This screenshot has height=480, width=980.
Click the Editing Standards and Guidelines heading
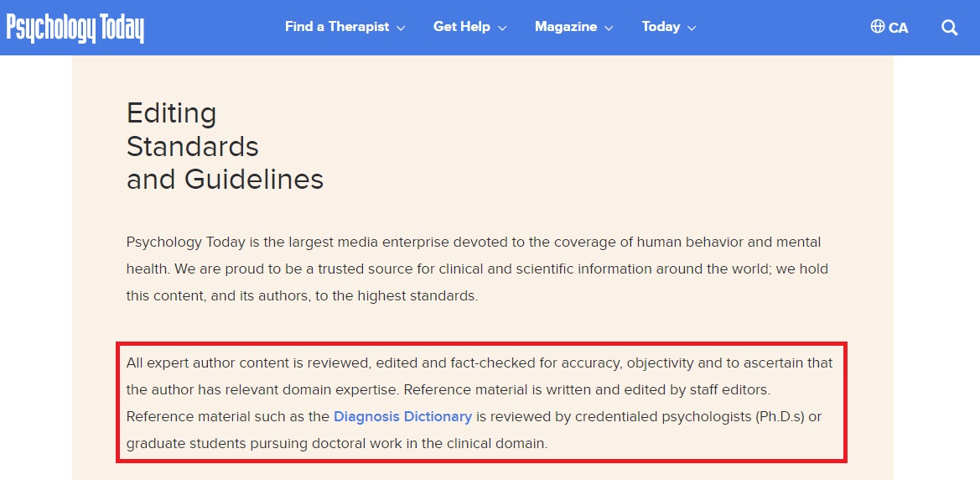[225, 146]
